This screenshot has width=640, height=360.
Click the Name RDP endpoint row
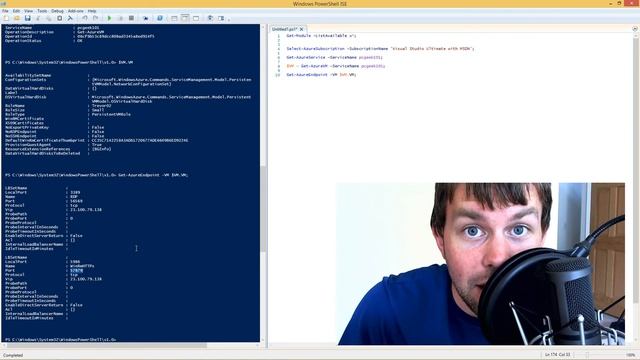click(x=41, y=197)
